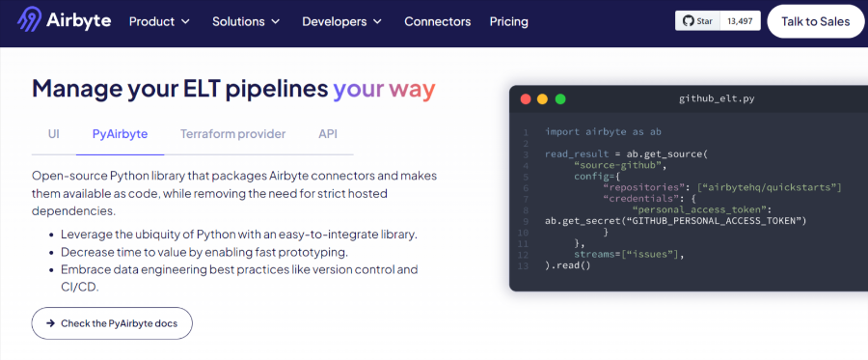
Task: Click the green dot in code window
Action: coord(560,99)
